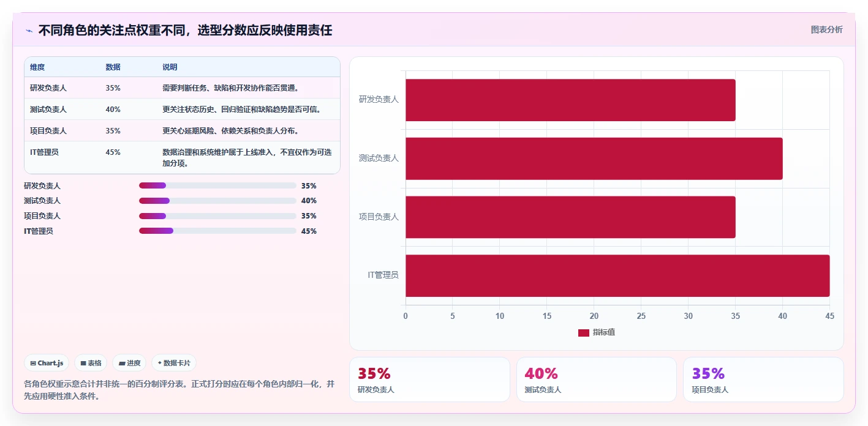Click the 项目负责人 chart bar
868x426 pixels.
[x=570, y=217]
